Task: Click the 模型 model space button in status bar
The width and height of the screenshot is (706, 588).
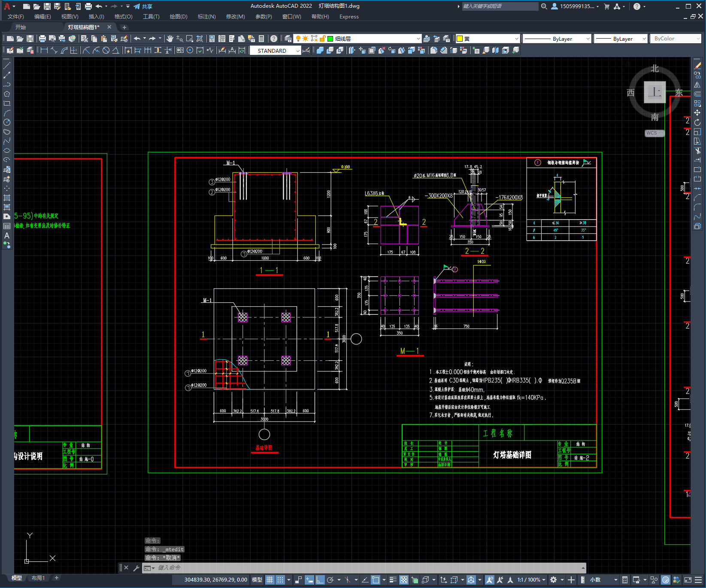Action: (x=257, y=580)
